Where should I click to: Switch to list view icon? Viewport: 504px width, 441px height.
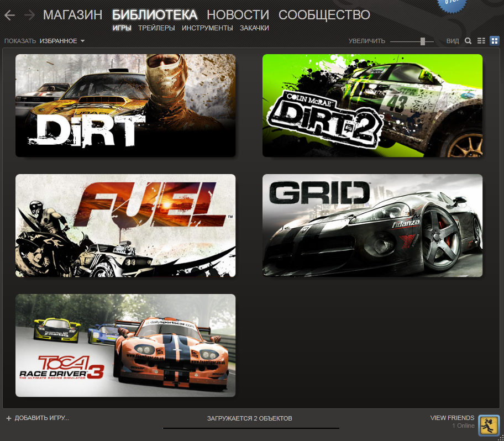point(481,41)
